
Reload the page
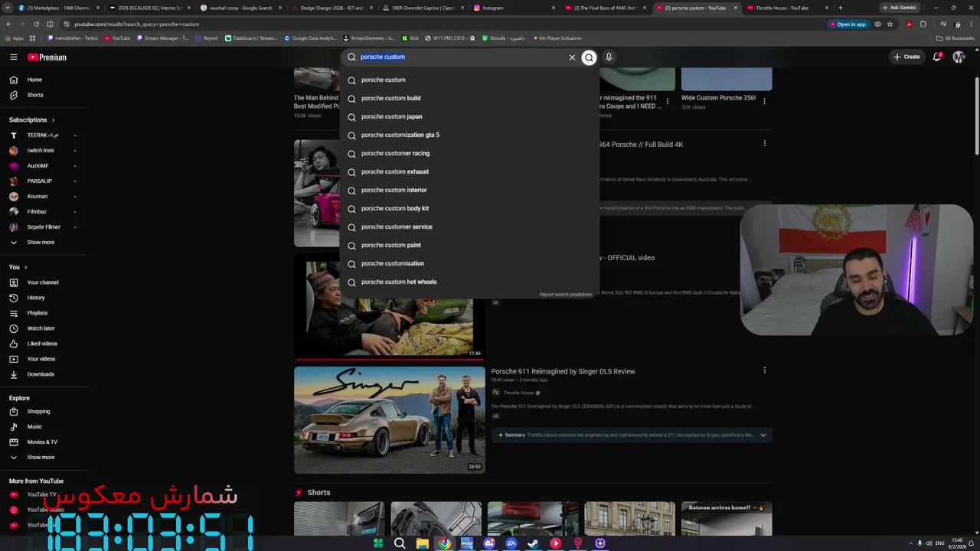(x=36, y=24)
